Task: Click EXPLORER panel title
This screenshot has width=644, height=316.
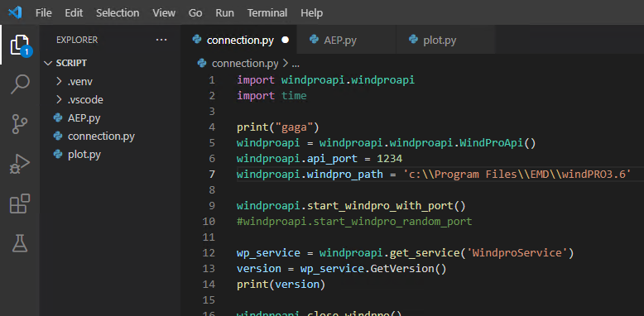Action: [x=77, y=40]
